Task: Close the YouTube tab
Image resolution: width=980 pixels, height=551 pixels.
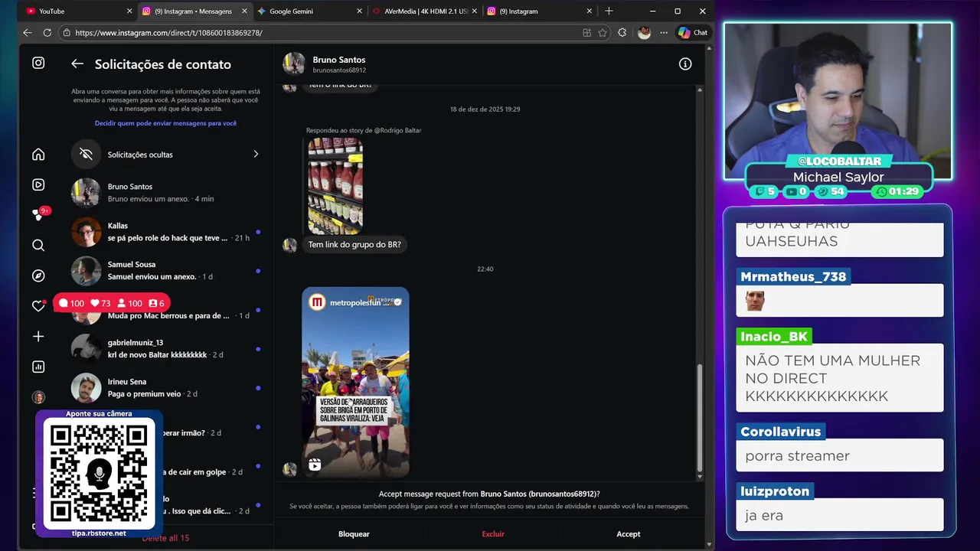Action: [x=129, y=11]
